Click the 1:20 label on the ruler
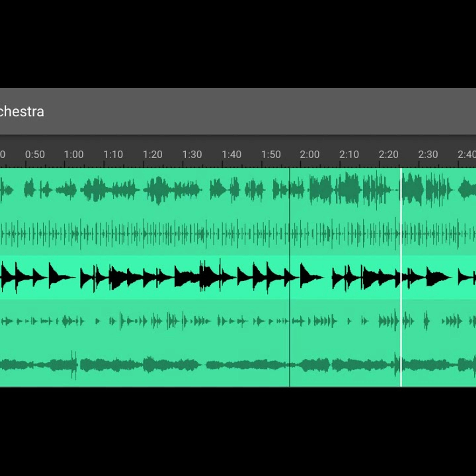476x476 pixels. coord(152,155)
